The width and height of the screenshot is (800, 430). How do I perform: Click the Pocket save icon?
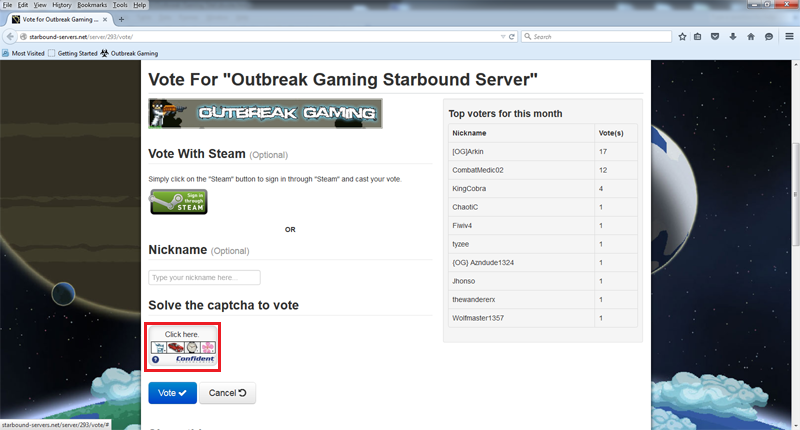pos(715,37)
